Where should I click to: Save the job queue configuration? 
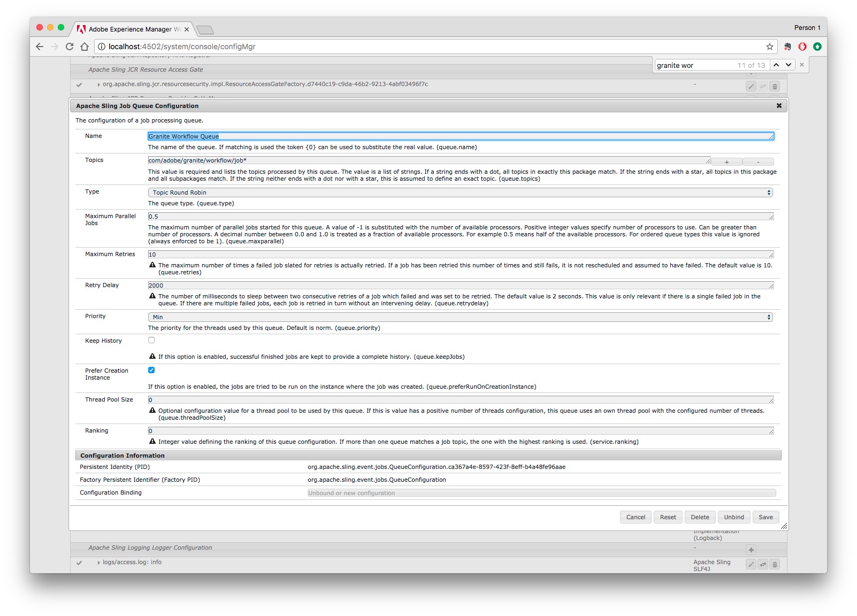pyautogui.click(x=766, y=517)
